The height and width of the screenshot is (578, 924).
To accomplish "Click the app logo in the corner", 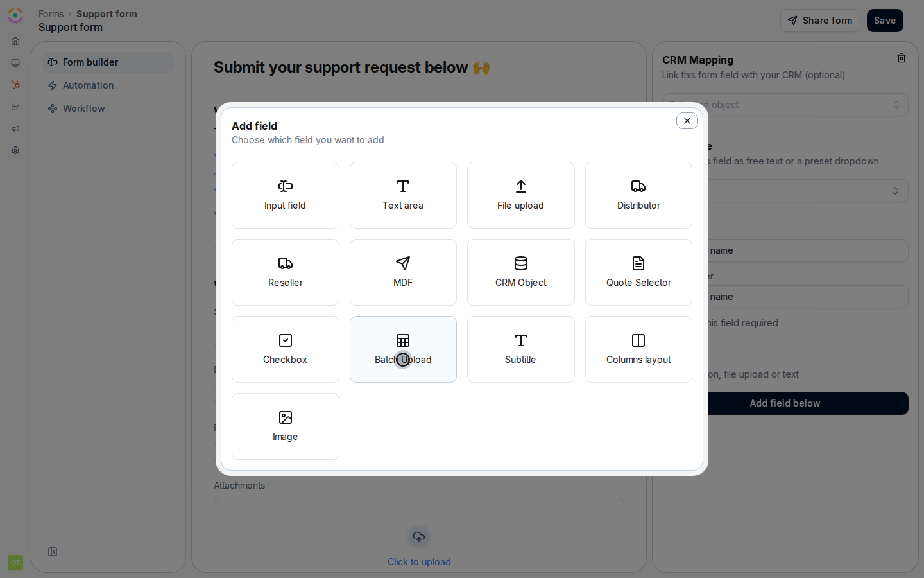I will coord(15,15).
